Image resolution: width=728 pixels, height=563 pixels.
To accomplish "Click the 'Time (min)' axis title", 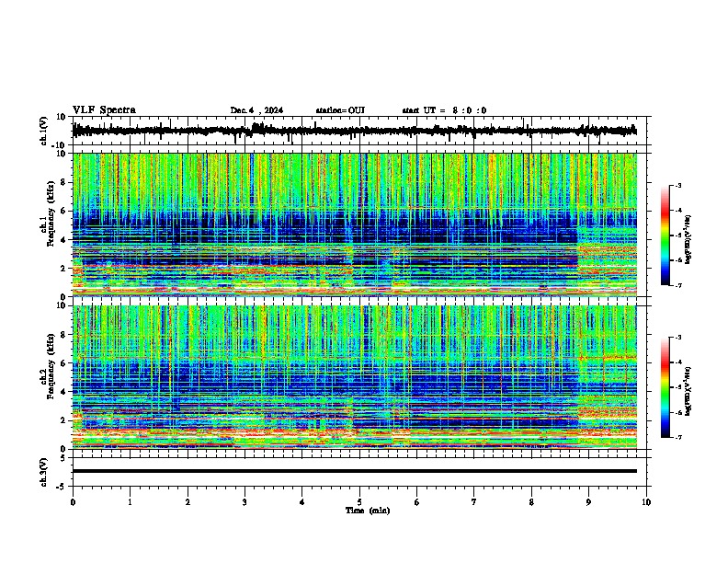I will 368,511.
